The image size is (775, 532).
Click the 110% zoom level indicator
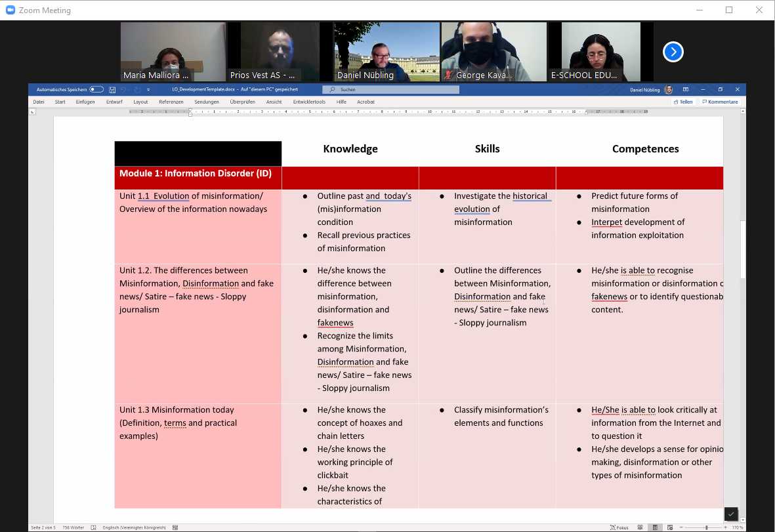(x=738, y=527)
